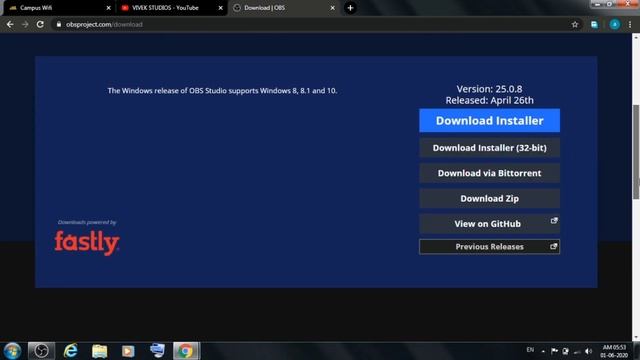Click the page vertical scrollbar thumb
The image size is (640, 360).
[636, 152]
